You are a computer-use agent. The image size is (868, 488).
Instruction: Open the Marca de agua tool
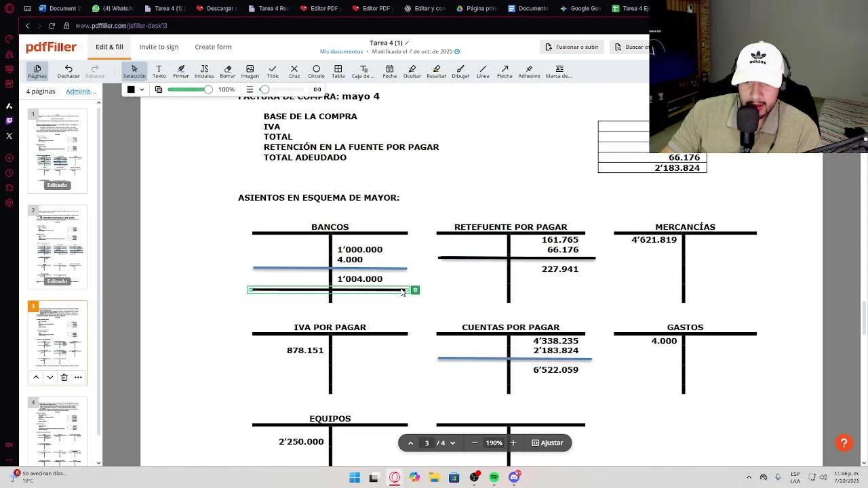559,71
